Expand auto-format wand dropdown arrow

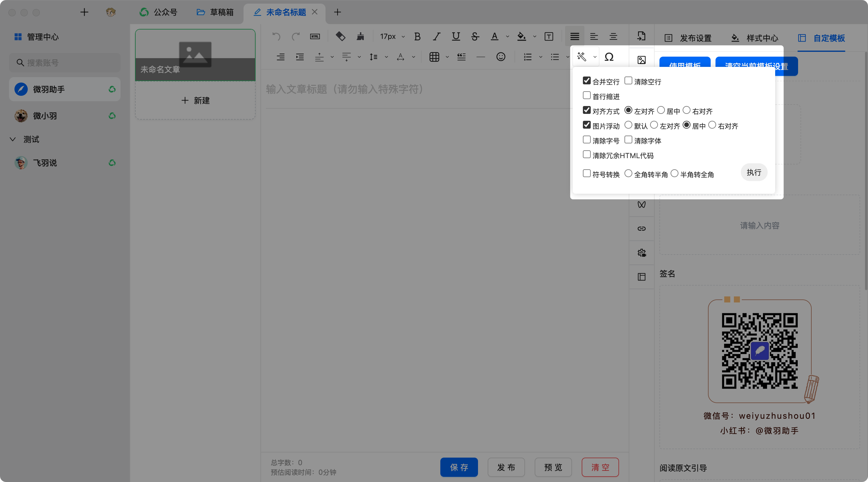click(595, 57)
